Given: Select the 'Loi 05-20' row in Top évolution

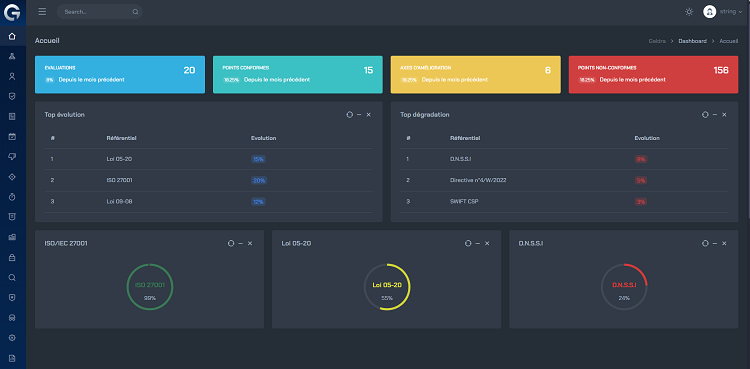Looking at the screenshot, I should (x=209, y=159).
